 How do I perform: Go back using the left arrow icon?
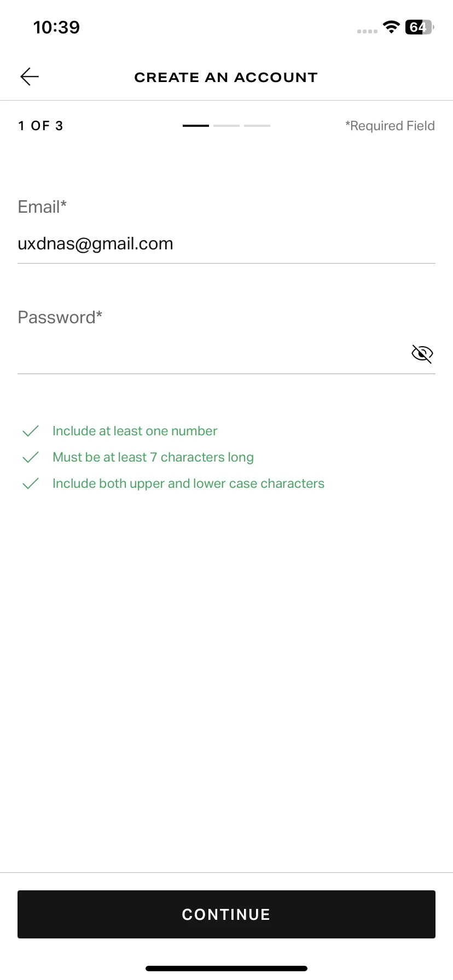pos(30,77)
